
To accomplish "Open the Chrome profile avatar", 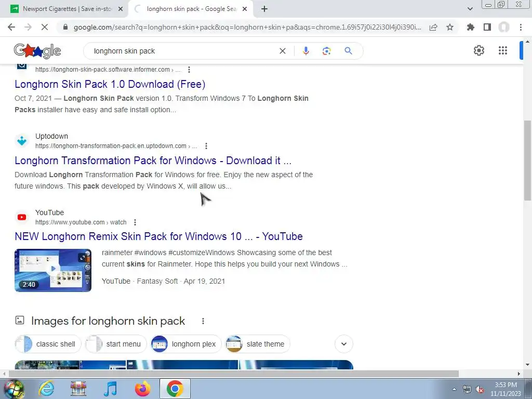I will coord(504,27).
